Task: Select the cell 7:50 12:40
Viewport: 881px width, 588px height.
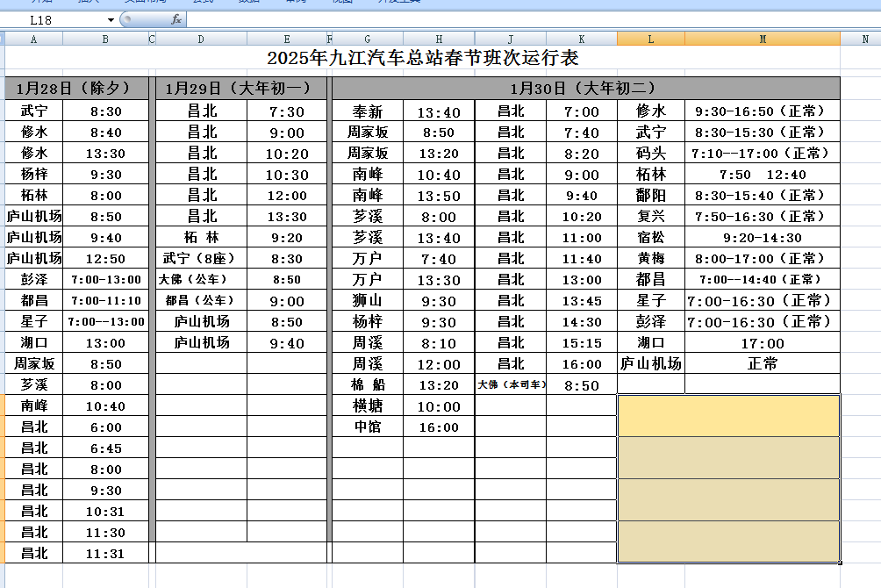Action: tap(763, 175)
